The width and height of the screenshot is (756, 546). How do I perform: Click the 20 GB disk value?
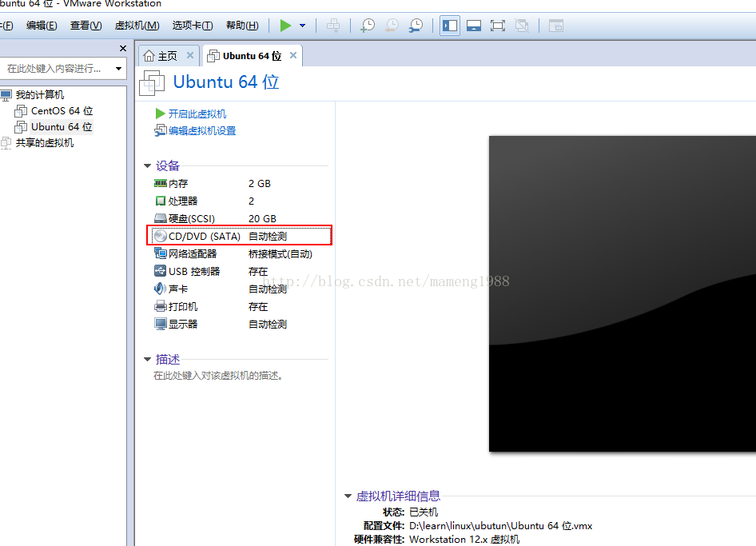pyautogui.click(x=262, y=219)
